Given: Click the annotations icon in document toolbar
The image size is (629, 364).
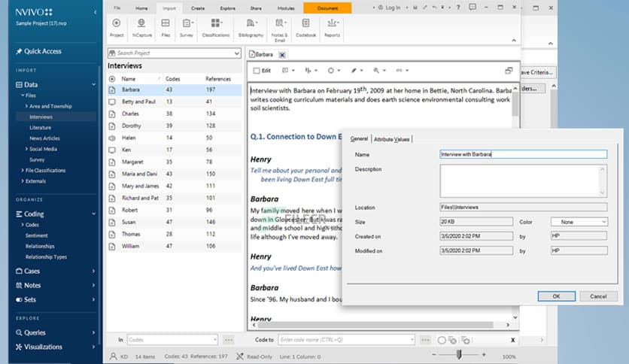Looking at the screenshot, I should coord(285,71).
